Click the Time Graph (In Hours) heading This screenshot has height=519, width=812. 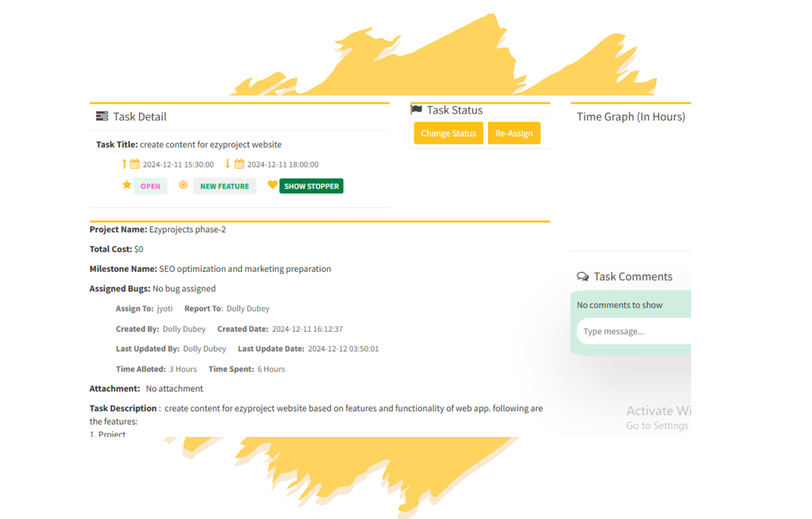tap(631, 117)
